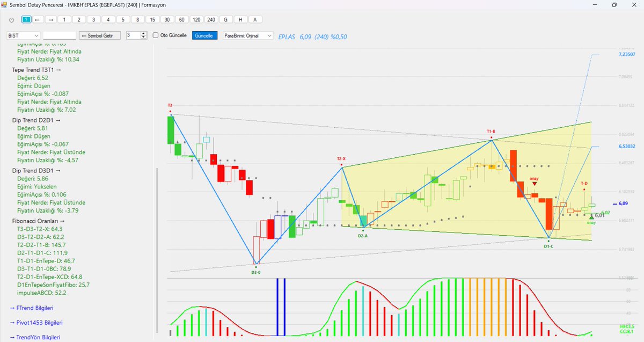Viewport: 644px width, 342px height.
Task: Click the D3-0 bottom marker
Action: [x=256, y=272]
